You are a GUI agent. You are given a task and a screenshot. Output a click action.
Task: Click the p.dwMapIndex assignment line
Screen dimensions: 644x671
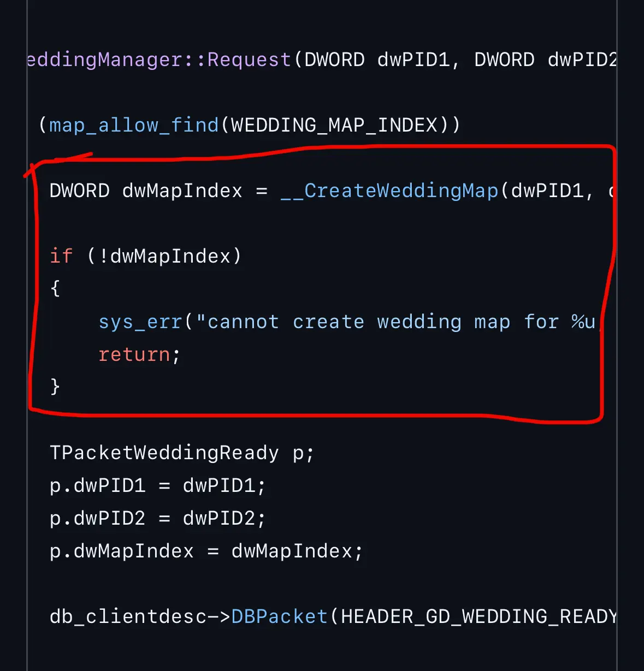pos(206,551)
